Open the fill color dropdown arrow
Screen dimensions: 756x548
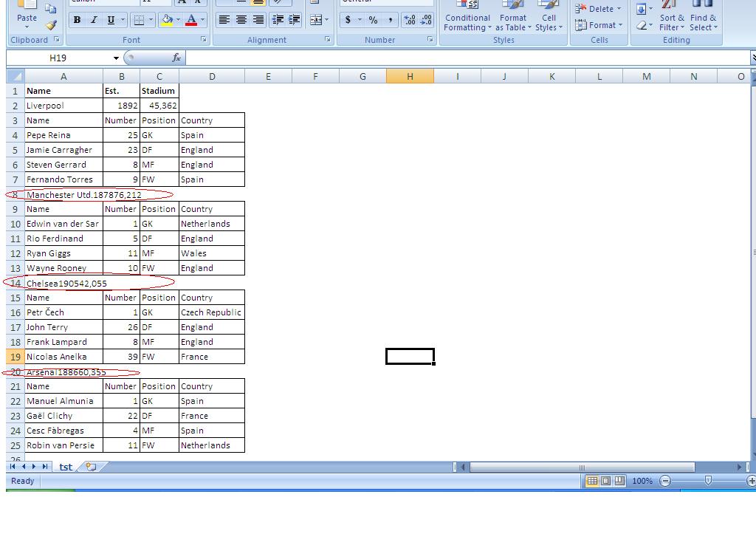[179, 20]
